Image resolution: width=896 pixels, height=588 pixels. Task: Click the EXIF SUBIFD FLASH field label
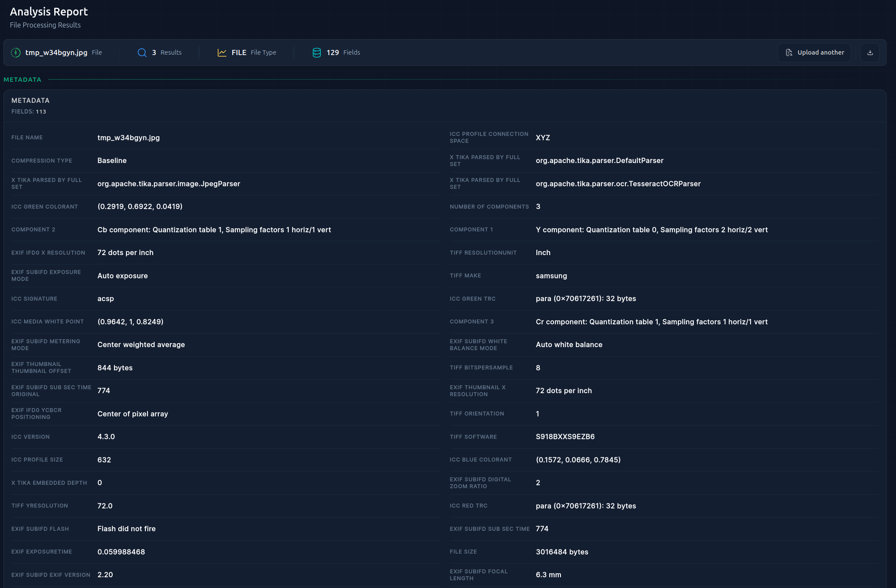[x=40, y=529]
